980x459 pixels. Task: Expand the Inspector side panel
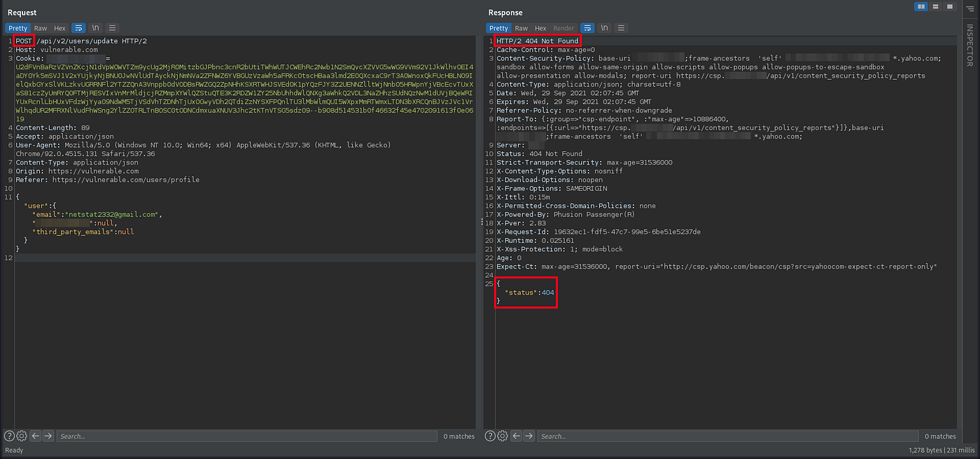click(969, 46)
